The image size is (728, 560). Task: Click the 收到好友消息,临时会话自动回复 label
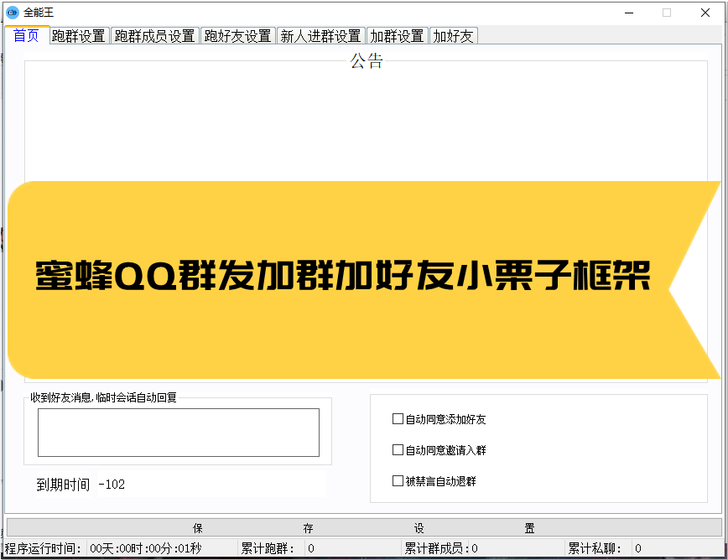coord(103,397)
